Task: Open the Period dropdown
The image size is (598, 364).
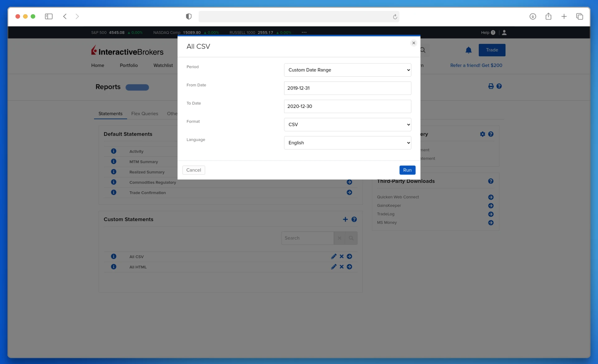Action: (x=347, y=70)
